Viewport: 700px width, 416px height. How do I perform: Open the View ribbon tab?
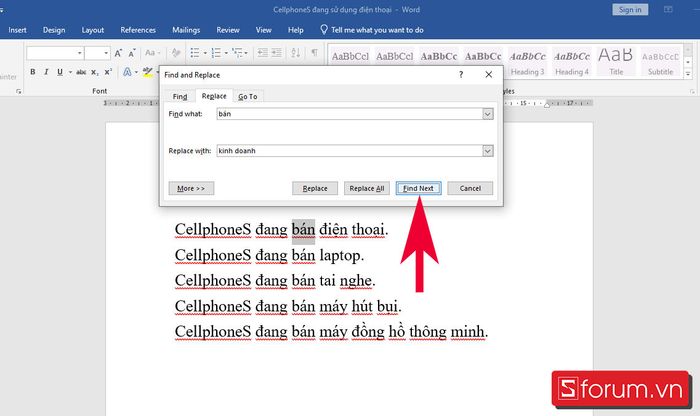(263, 30)
